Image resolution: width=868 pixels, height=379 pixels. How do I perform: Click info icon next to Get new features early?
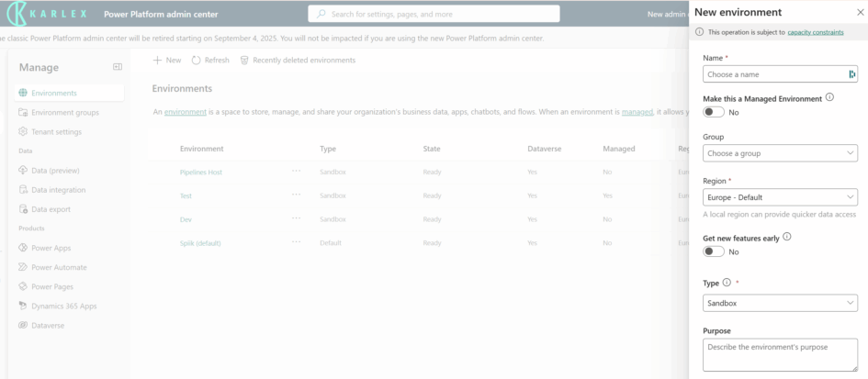point(787,237)
